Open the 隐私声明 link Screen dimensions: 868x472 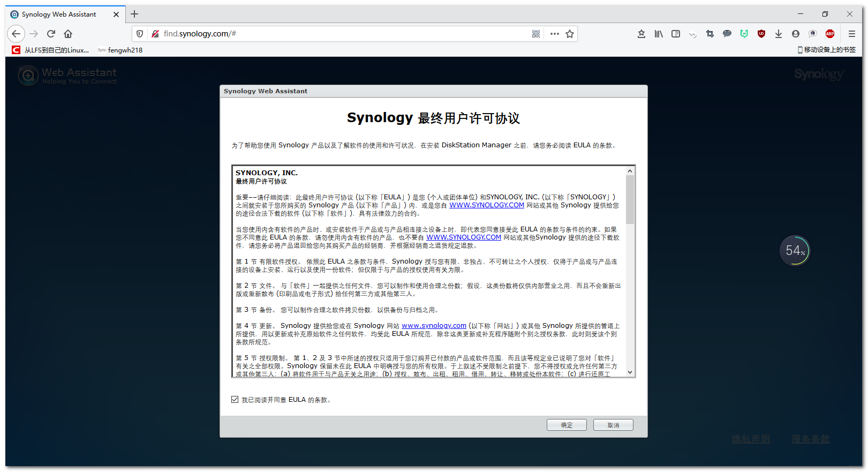coord(751,439)
